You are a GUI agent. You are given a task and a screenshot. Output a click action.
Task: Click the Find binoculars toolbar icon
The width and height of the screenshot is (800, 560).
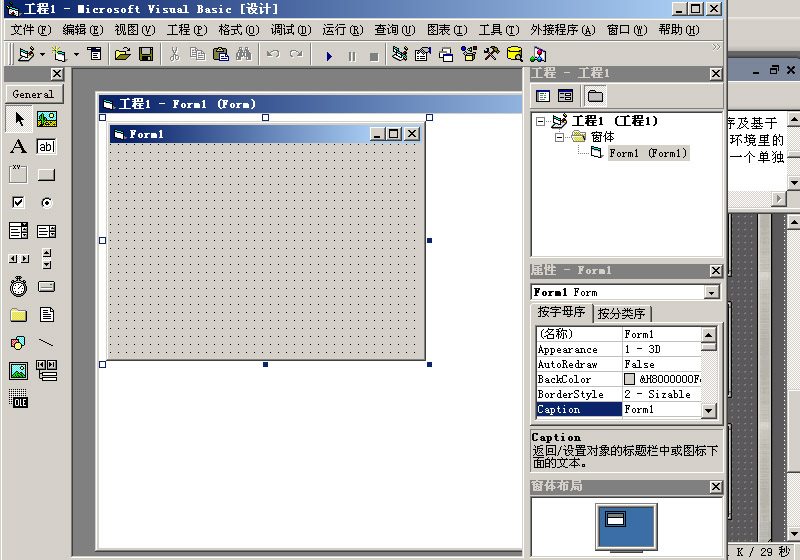pos(243,54)
